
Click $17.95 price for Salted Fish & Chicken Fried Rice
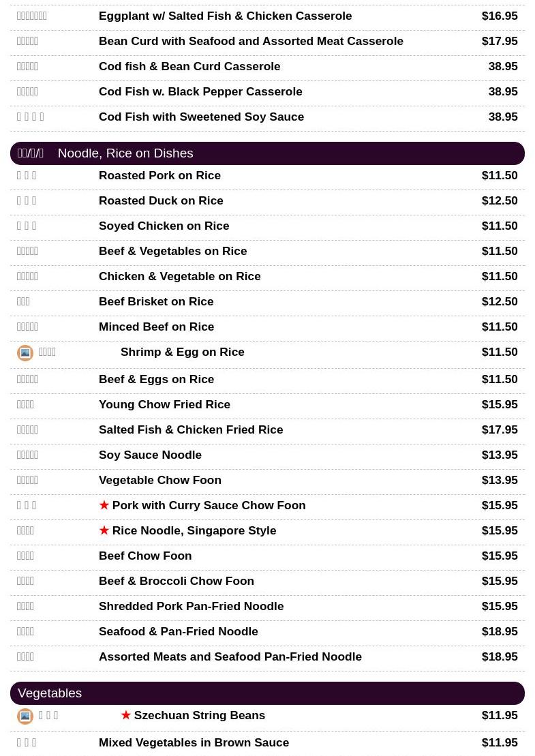[500, 429]
